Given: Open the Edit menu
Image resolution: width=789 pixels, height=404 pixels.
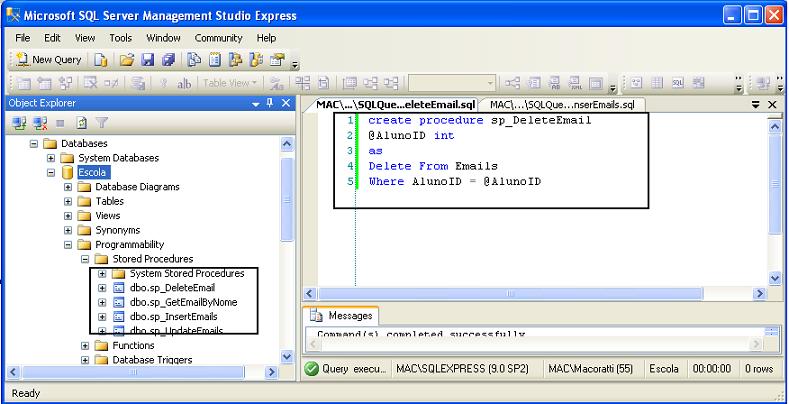Looking at the screenshot, I should (52, 38).
